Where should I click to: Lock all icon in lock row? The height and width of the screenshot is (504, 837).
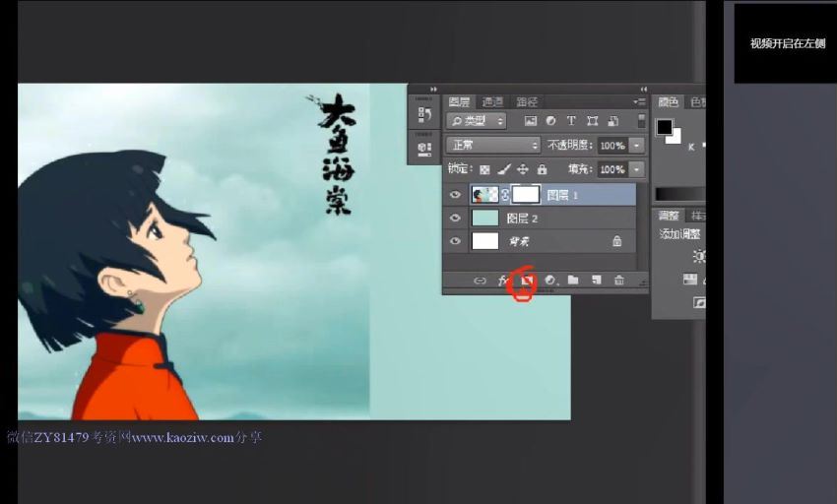542,169
